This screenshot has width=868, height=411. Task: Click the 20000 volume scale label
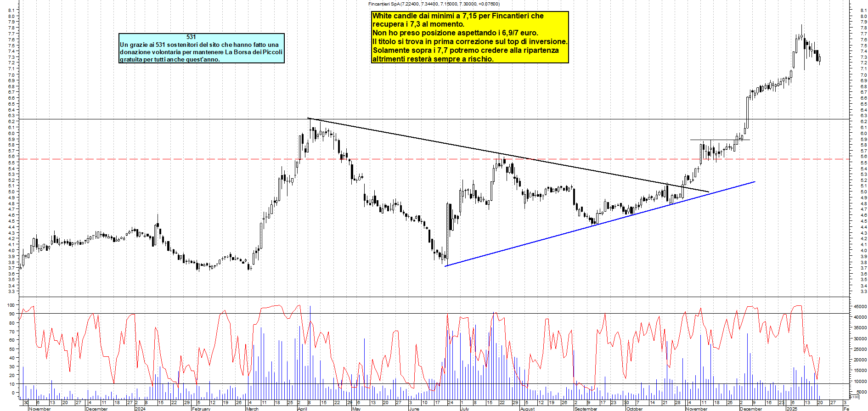pyautogui.click(x=860, y=360)
